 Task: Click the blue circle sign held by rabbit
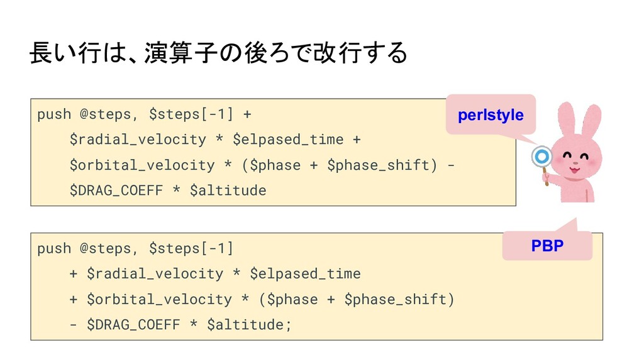click(x=541, y=156)
